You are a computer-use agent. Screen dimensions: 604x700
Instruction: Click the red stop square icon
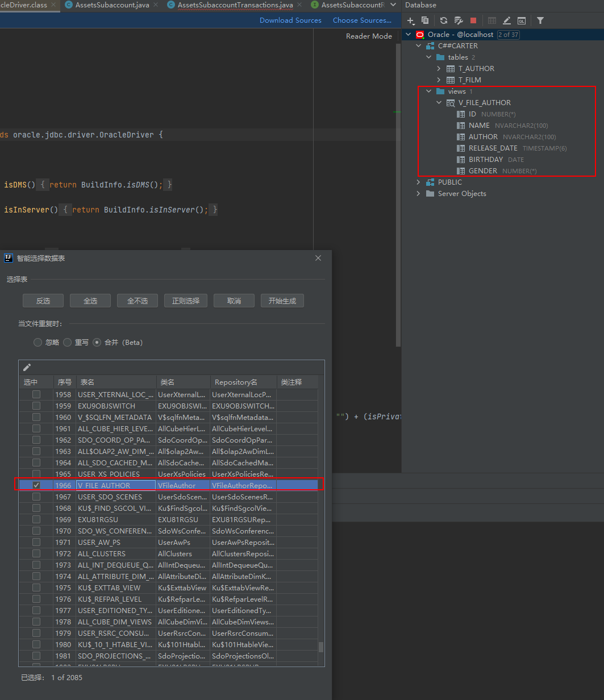473,20
